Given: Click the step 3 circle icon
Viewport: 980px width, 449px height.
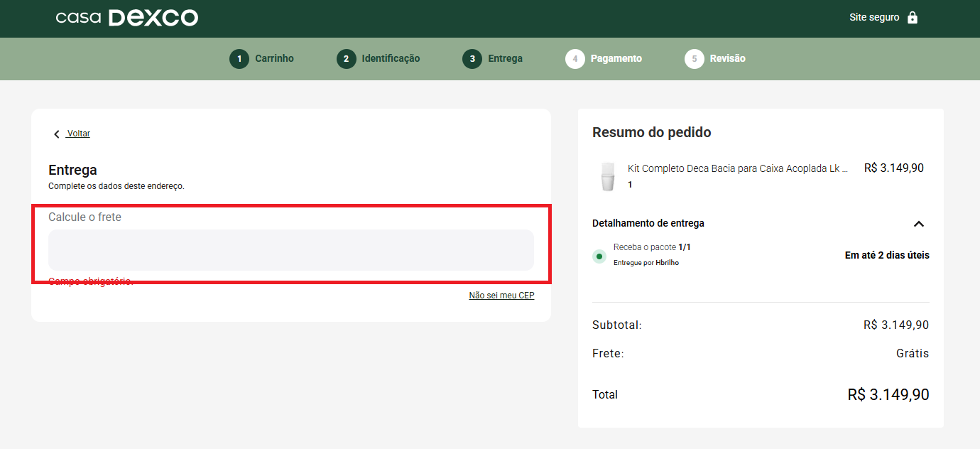Looking at the screenshot, I should click(x=472, y=59).
